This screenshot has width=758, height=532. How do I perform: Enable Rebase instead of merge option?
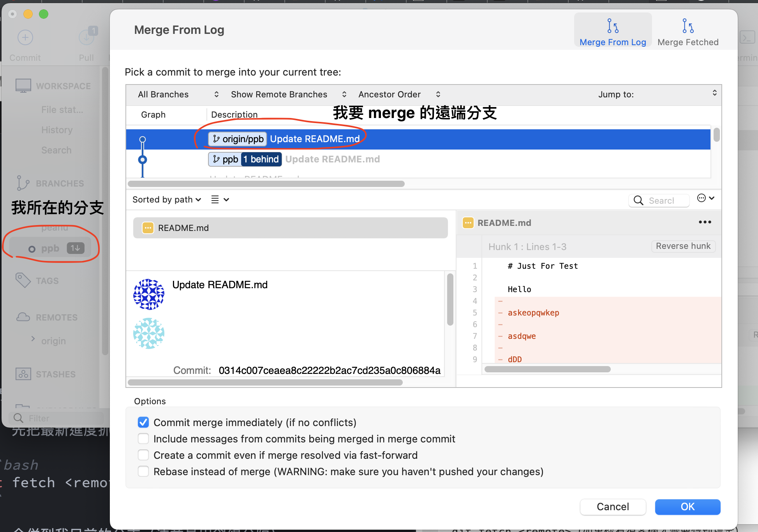[143, 472]
